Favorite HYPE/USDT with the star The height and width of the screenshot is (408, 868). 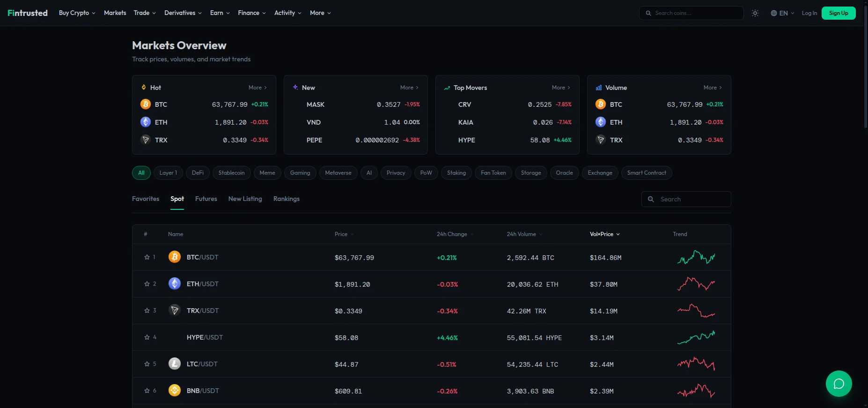(x=147, y=337)
